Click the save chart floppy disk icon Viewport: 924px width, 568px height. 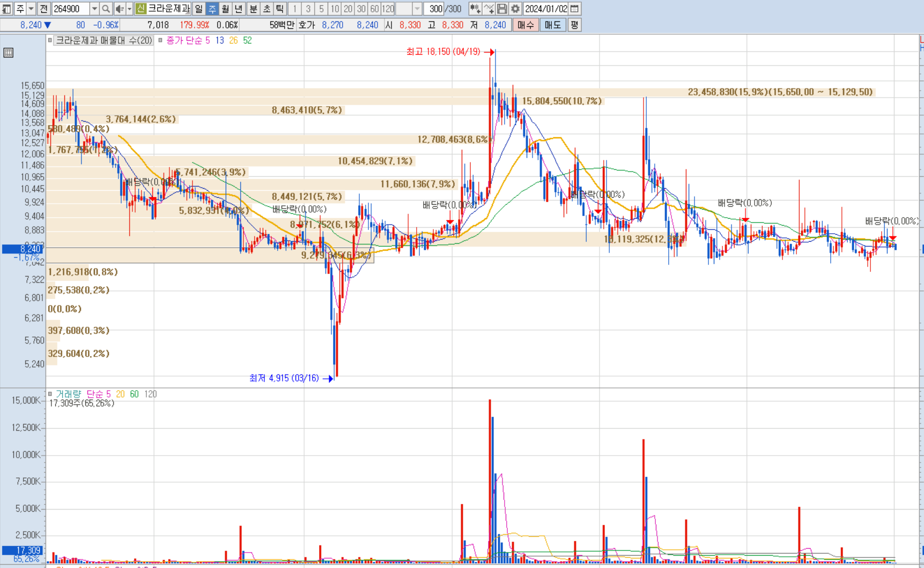tap(502, 9)
